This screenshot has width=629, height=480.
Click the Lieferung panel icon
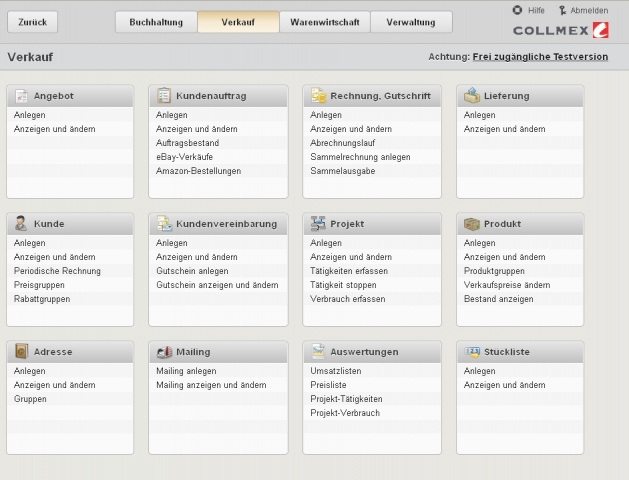[x=472, y=96]
